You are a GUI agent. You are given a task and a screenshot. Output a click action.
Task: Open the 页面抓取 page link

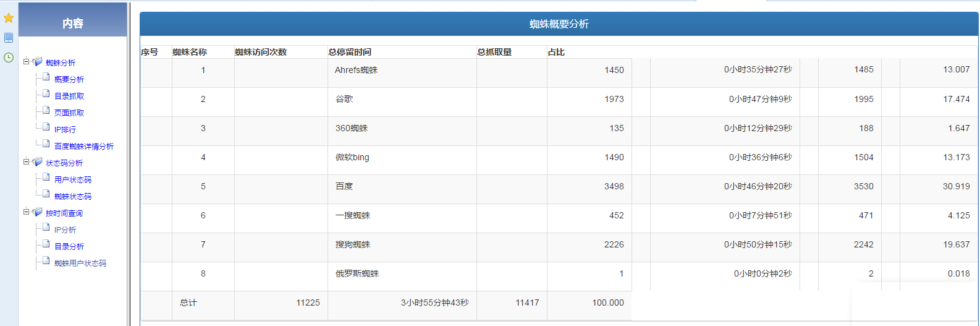(x=69, y=113)
